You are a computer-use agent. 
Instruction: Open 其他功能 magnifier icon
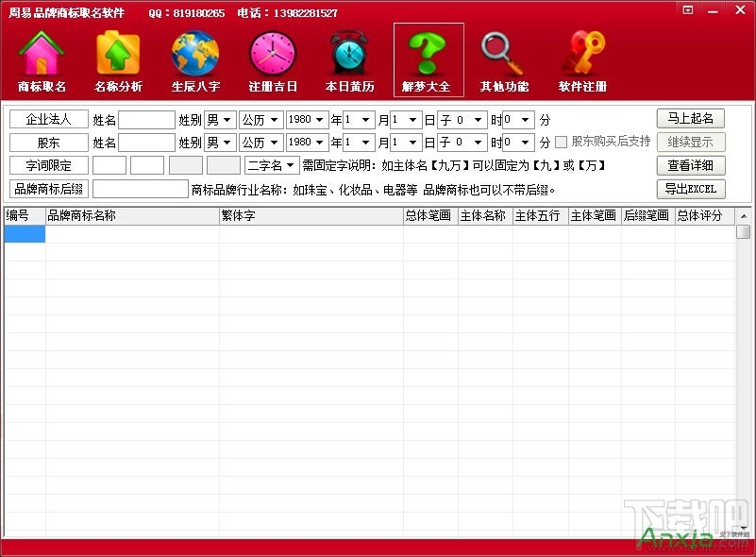pos(505,59)
